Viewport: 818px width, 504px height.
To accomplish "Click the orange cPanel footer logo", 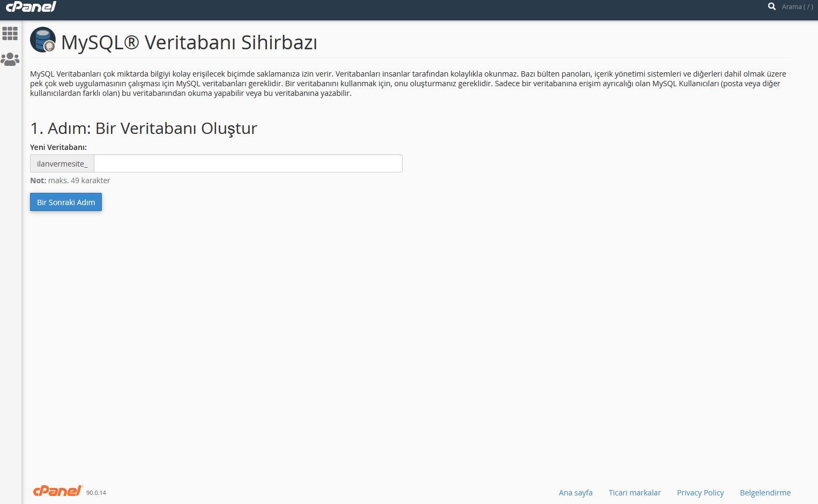I will (57, 491).
